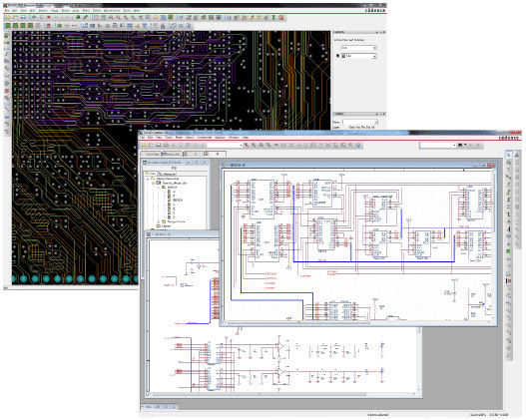
Task: Switch to the Hierarchy tab in project panel
Action: 168,174
